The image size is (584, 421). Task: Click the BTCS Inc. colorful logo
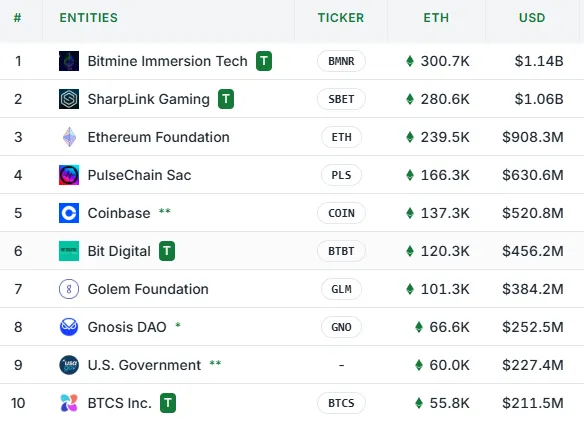(x=69, y=403)
